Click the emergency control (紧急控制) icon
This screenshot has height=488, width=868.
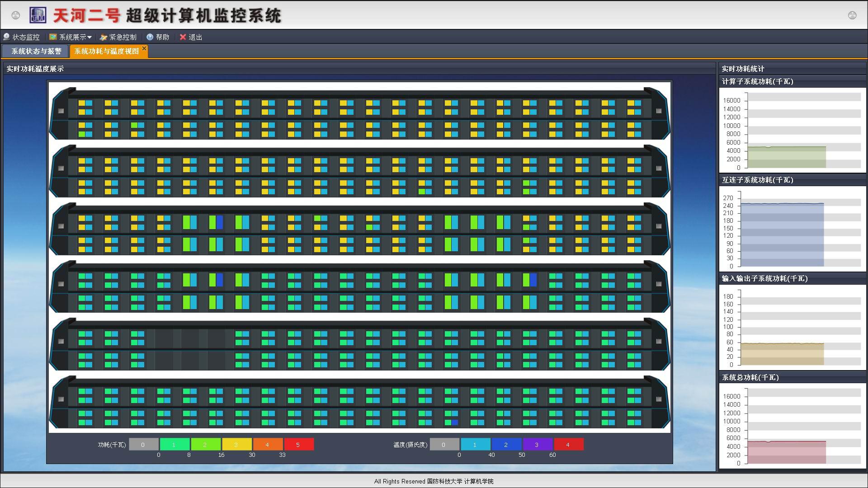(104, 37)
